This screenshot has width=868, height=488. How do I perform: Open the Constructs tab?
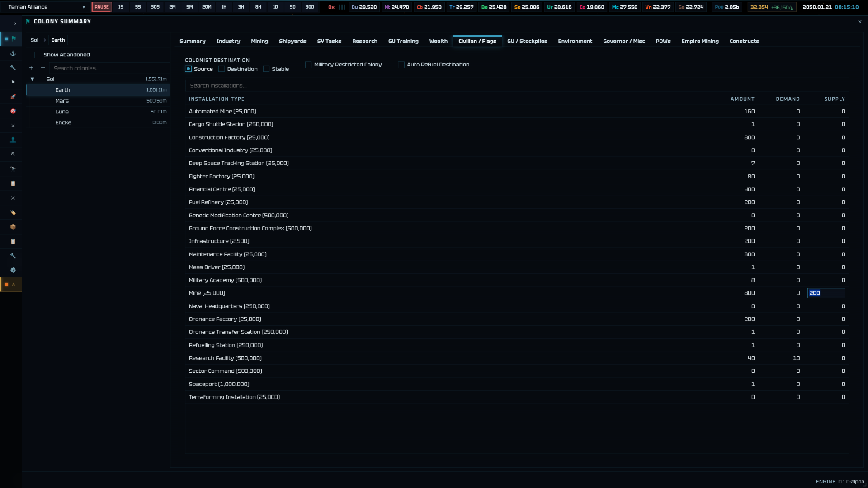pyautogui.click(x=744, y=41)
